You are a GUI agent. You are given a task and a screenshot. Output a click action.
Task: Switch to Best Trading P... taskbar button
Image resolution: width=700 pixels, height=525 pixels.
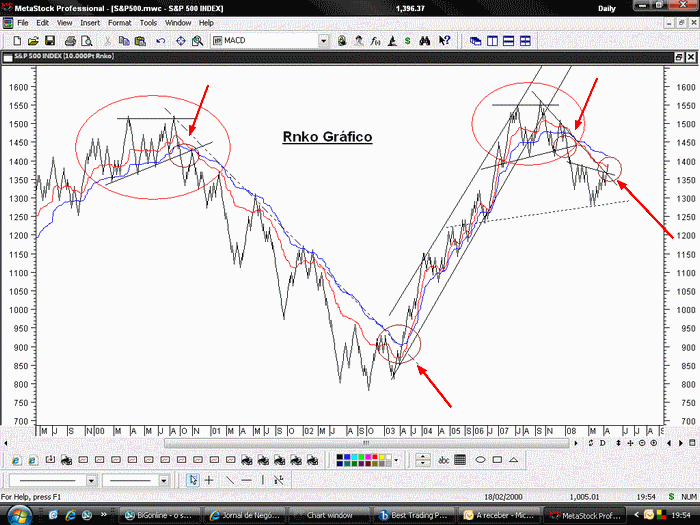pos(413,515)
